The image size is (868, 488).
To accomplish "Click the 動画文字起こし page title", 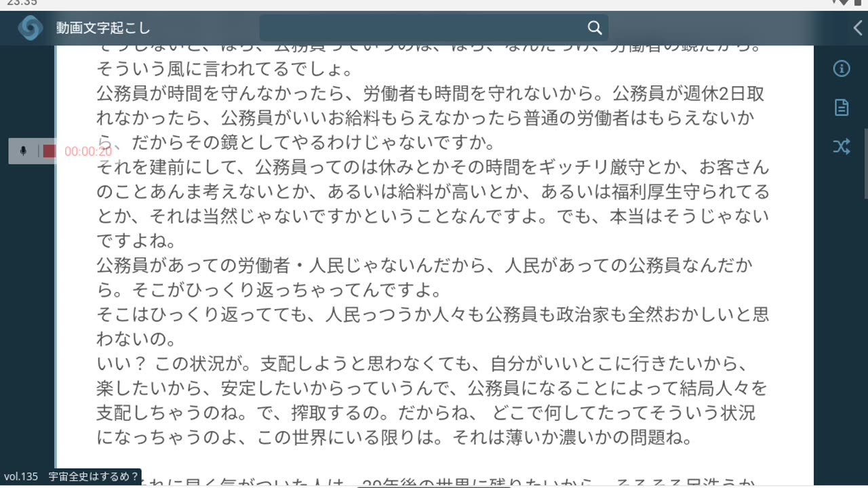I will pos(103,28).
